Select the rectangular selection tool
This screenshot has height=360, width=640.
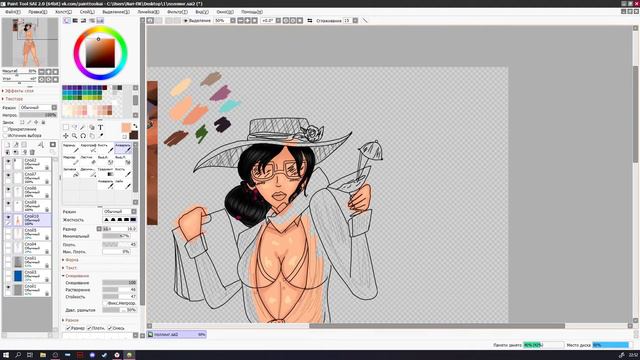(66, 127)
